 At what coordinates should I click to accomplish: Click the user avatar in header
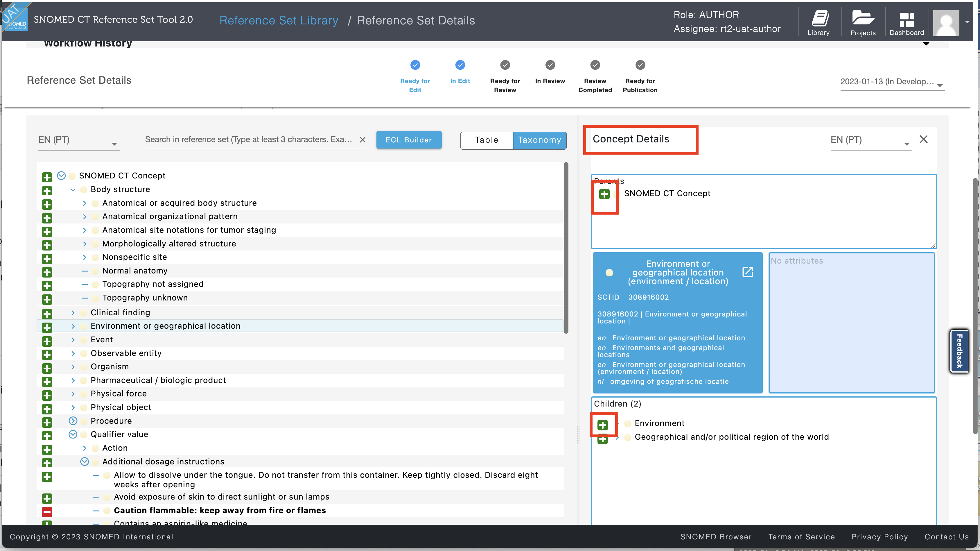pos(946,23)
